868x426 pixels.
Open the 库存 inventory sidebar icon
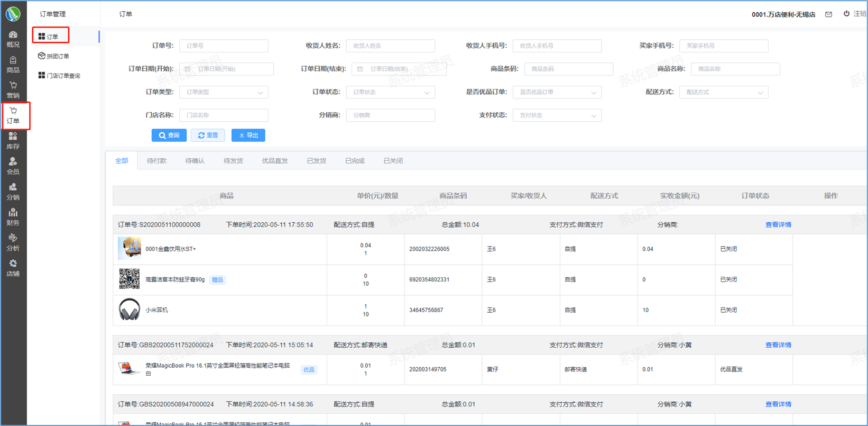point(13,141)
